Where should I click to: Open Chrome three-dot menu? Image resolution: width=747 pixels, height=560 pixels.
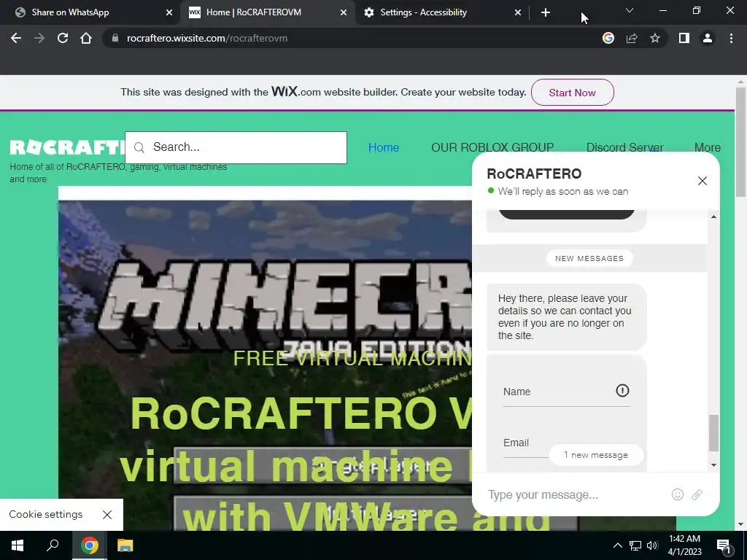tap(731, 38)
